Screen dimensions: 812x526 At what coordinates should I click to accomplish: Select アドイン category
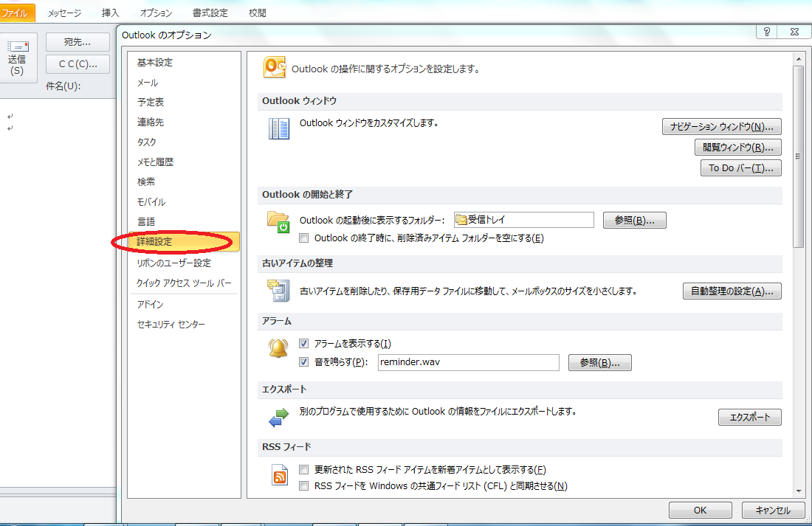(184, 305)
